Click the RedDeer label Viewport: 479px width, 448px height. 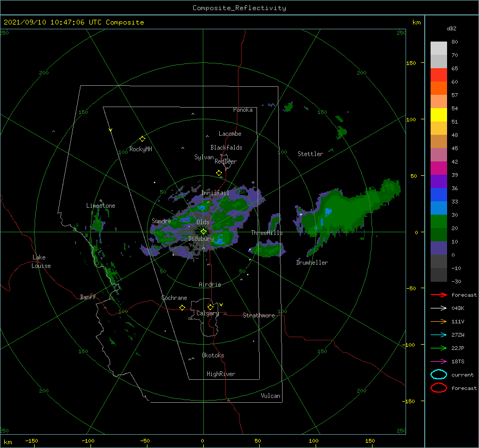point(226,161)
